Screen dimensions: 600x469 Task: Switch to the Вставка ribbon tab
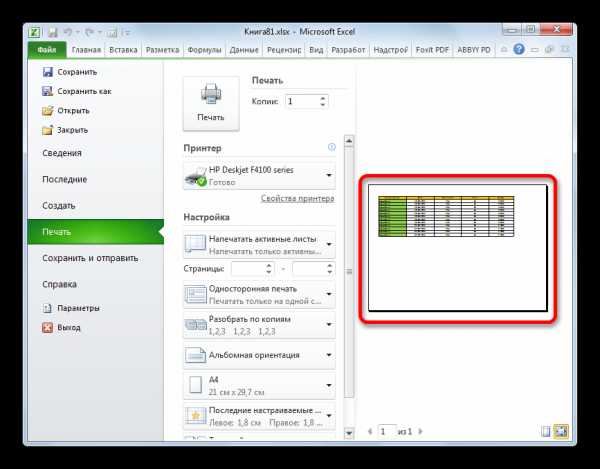(123, 50)
